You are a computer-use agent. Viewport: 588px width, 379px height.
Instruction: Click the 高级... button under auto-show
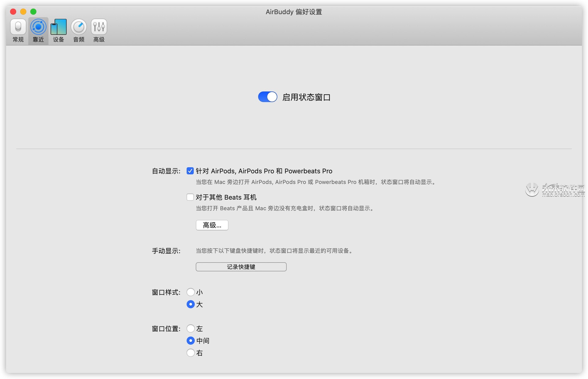point(212,225)
